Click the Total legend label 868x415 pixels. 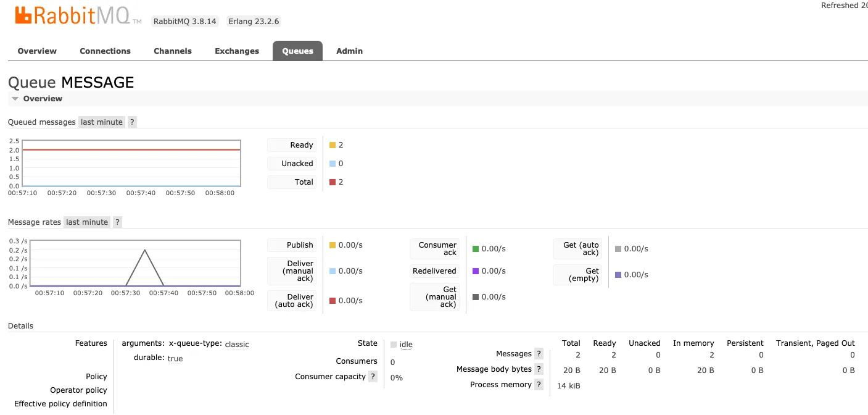point(292,182)
